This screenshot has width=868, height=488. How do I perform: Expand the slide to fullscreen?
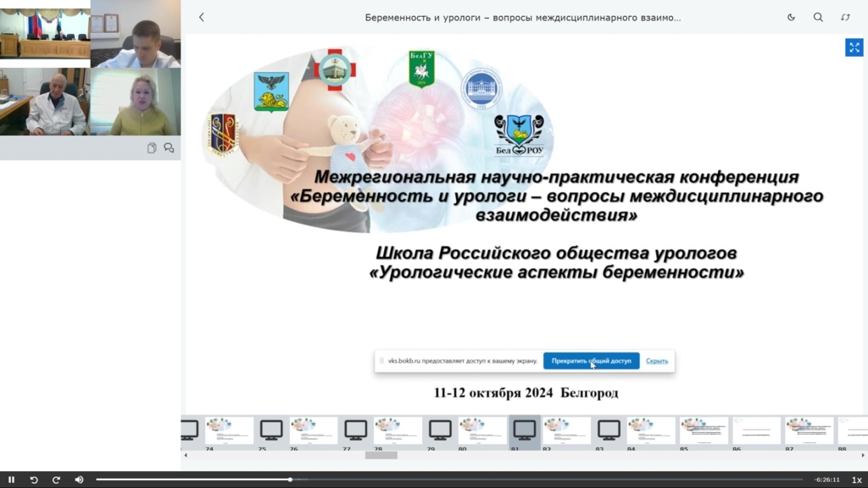(854, 47)
